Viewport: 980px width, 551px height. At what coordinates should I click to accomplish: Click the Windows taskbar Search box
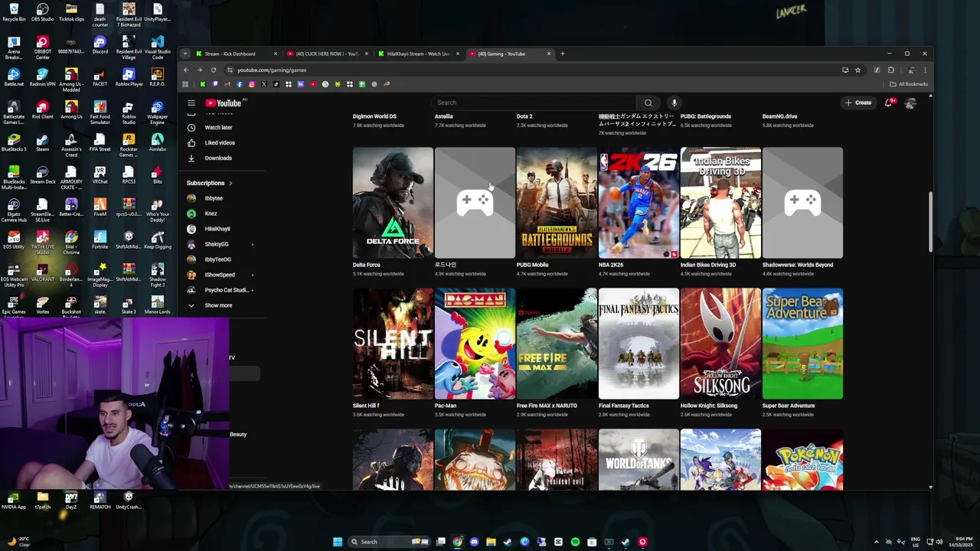(x=390, y=542)
